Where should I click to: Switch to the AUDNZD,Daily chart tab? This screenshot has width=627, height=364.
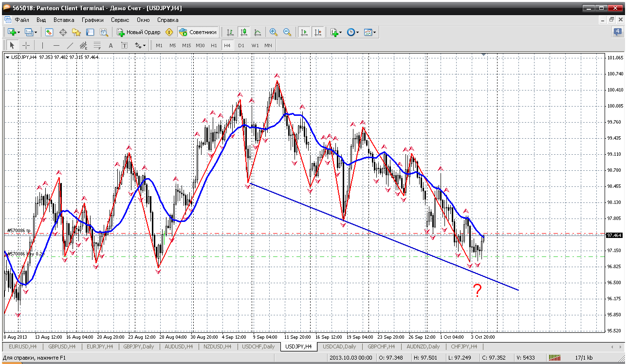[x=424, y=346]
